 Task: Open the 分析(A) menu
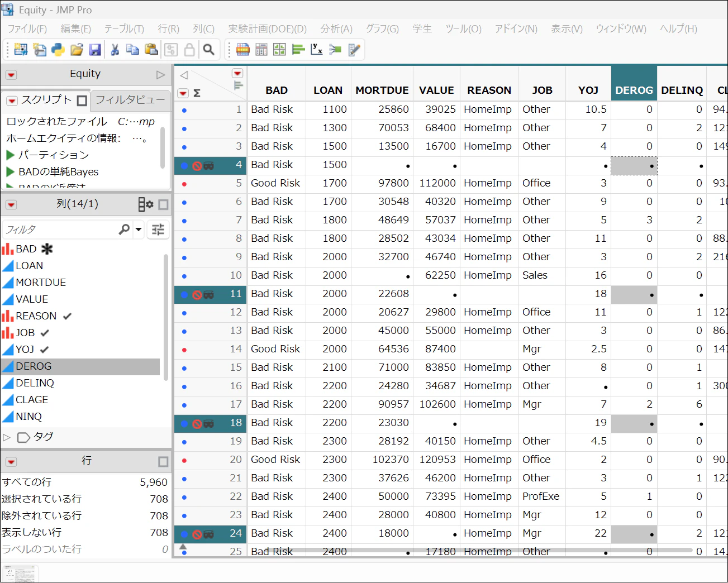[336, 28]
